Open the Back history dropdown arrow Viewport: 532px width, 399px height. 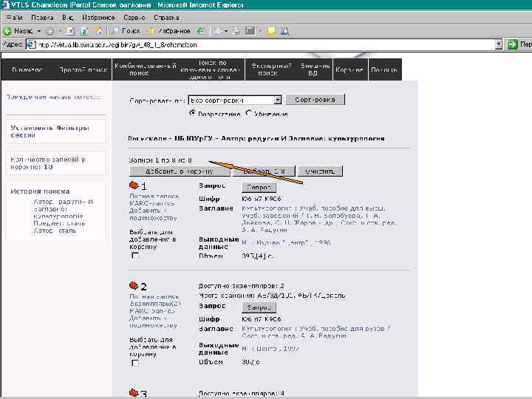click(39, 31)
